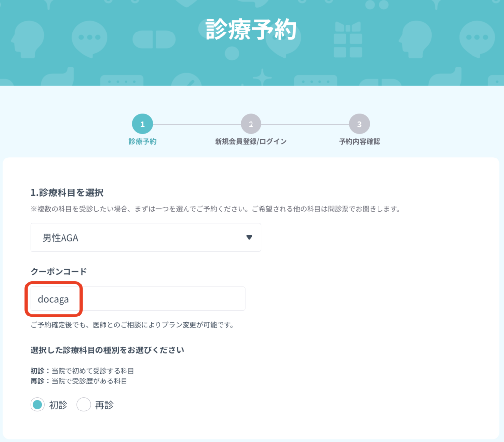
Task: Click the step 1 circle indicator
Action: (142, 125)
